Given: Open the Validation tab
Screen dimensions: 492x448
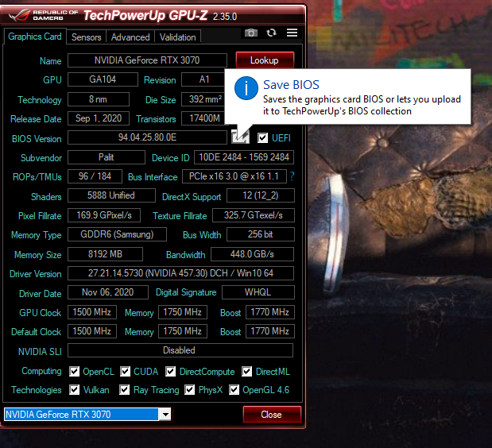Looking at the screenshot, I should (177, 37).
